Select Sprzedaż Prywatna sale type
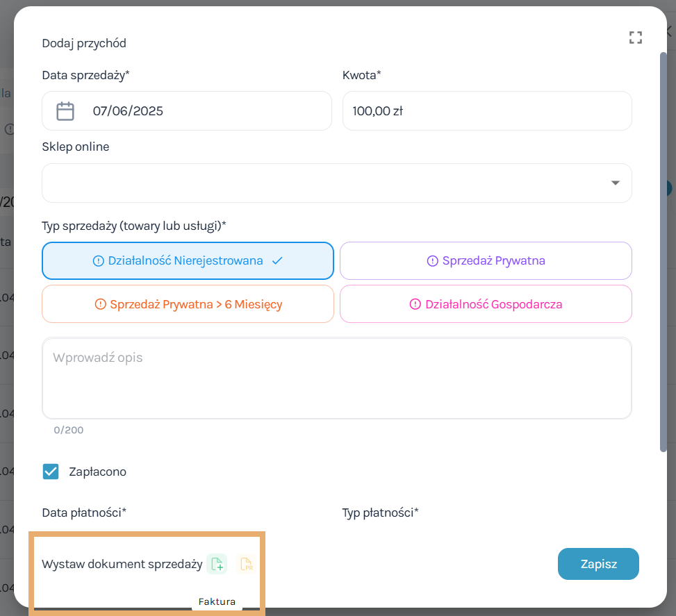Image resolution: width=676 pixels, height=616 pixels. [x=486, y=261]
